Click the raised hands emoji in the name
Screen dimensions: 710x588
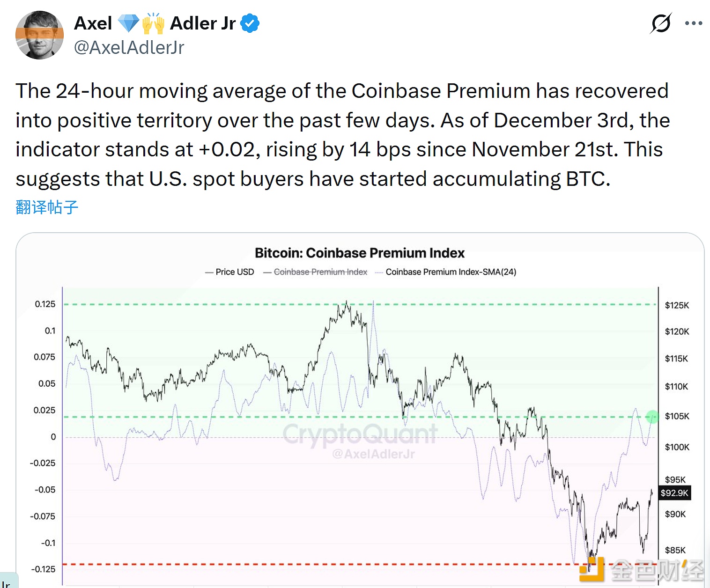(x=153, y=23)
